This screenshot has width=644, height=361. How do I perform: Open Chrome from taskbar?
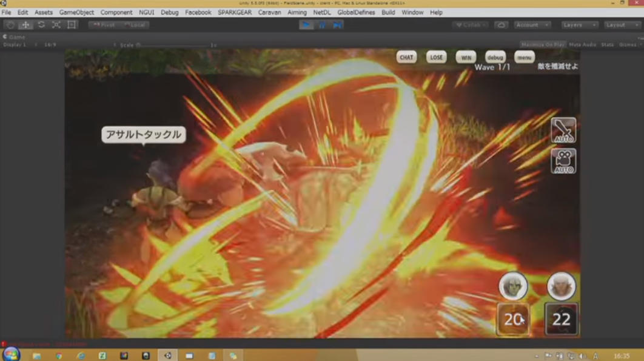pos(59,356)
